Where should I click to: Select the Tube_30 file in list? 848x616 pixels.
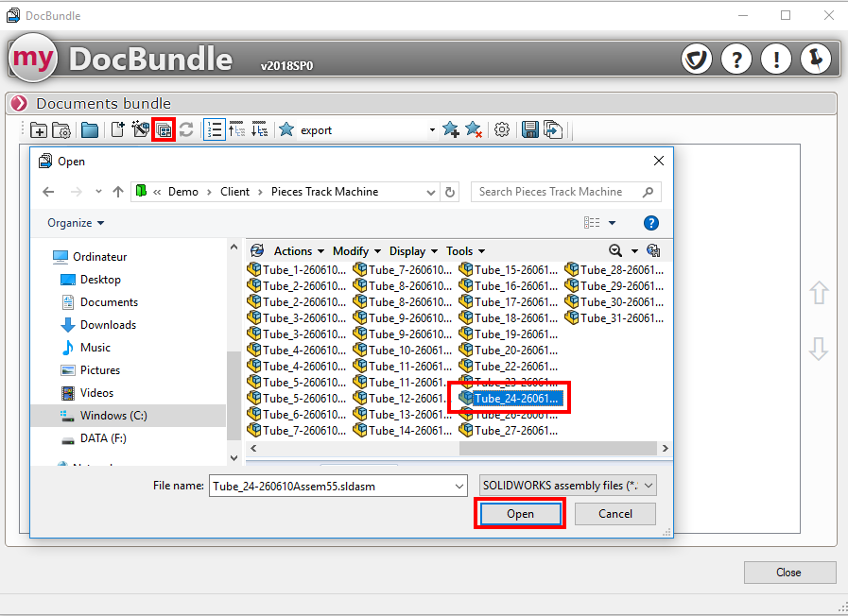(614, 302)
